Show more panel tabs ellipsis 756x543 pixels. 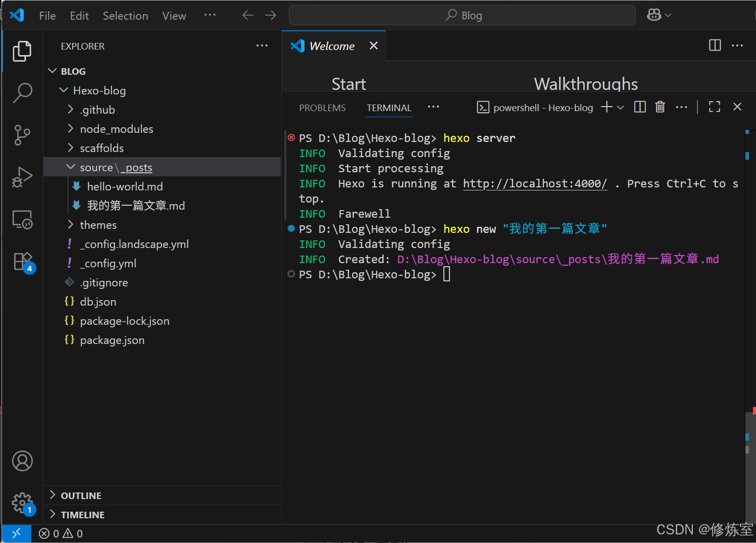pyautogui.click(x=433, y=107)
